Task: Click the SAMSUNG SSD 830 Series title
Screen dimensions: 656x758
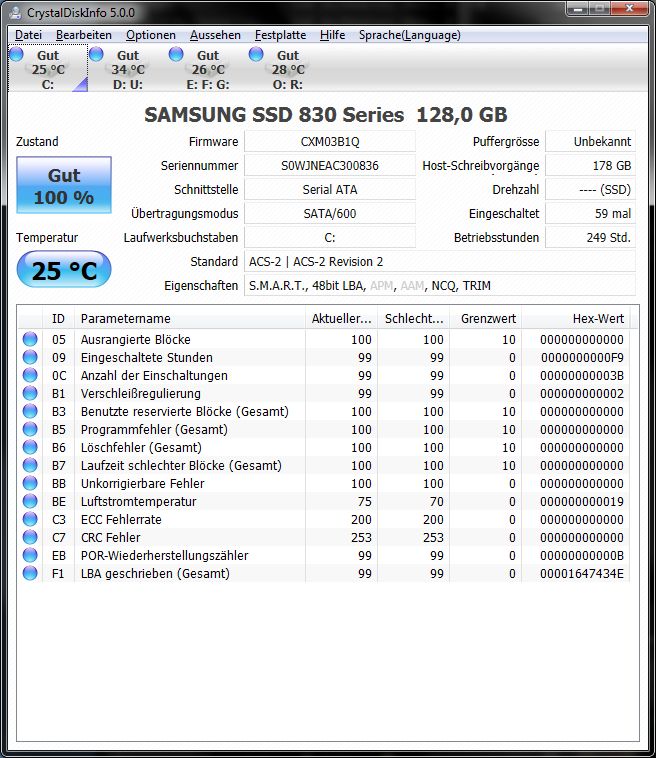Action: (x=326, y=115)
